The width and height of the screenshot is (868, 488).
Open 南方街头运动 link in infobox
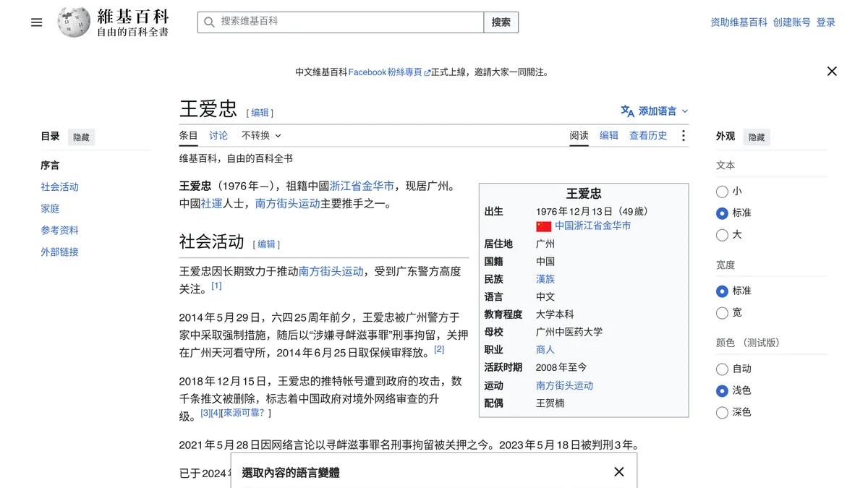tap(564, 385)
